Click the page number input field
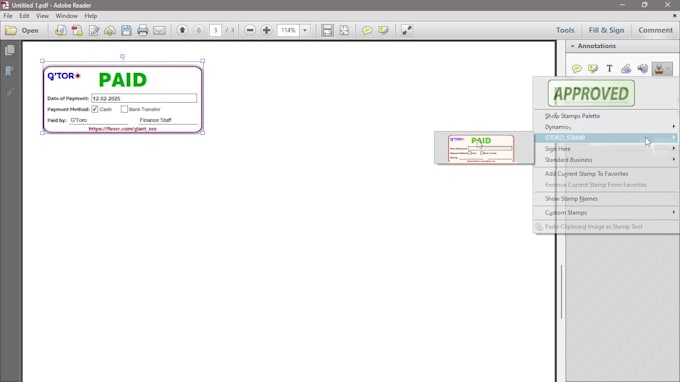The image size is (680, 382). (x=215, y=30)
